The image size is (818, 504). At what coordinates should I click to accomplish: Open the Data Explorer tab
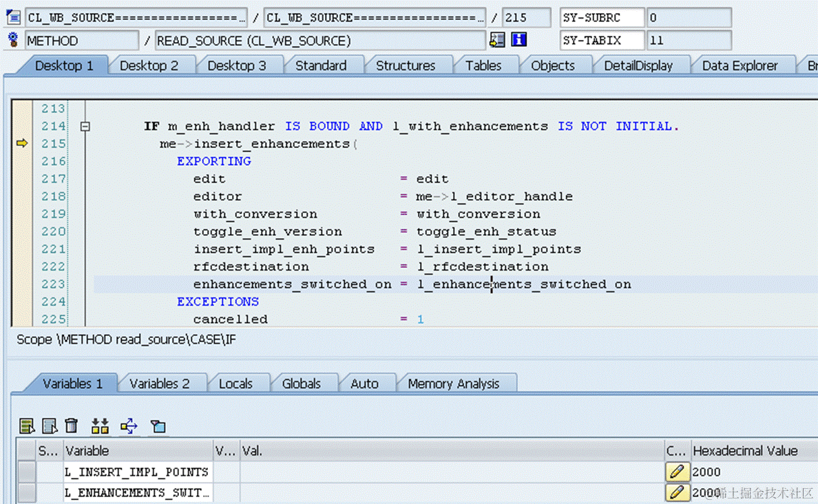tap(740, 65)
